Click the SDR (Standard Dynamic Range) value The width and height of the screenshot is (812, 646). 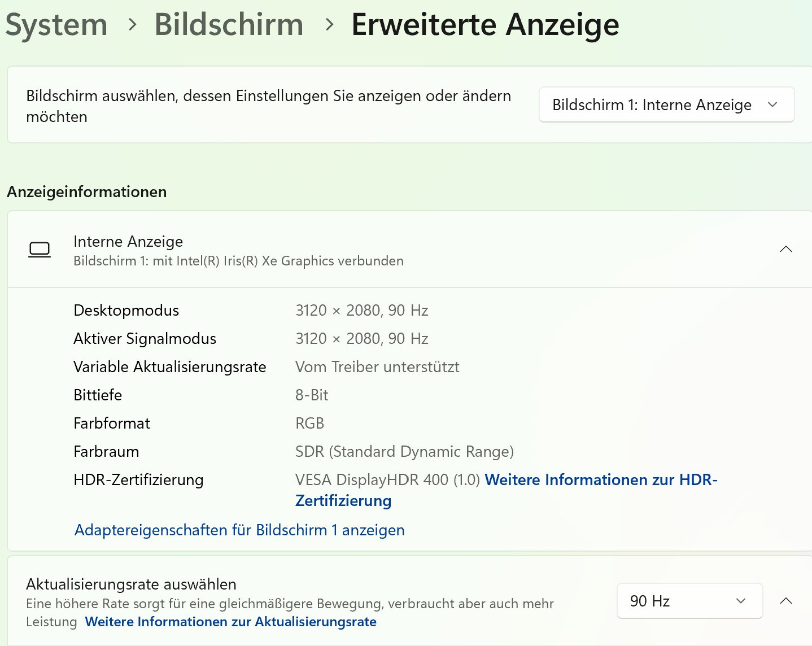[x=404, y=452]
